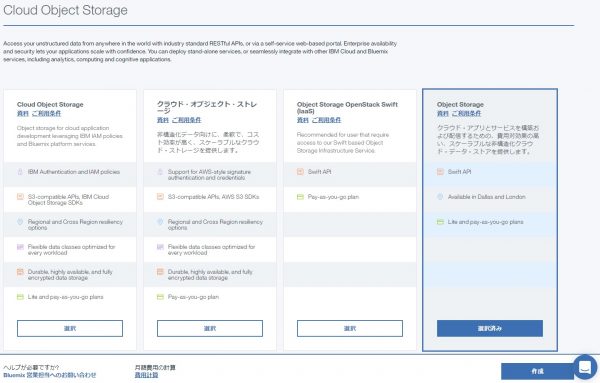
Task: Open ご利用条件 link in クラウド・オブジェクト・ストレージ card
Action: [186, 120]
